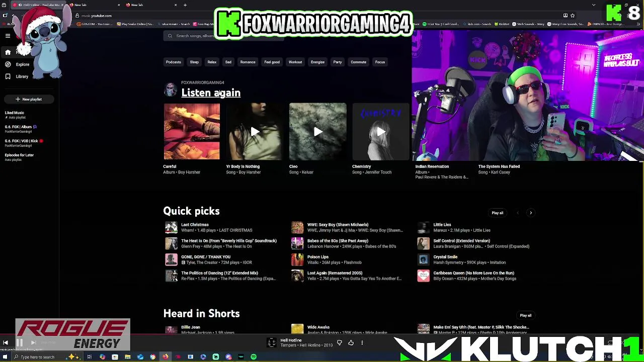Viewport: 644px width, 362px height.
Task: Play Poison Lips quick pick
Action: pyautogui.click(x=297, y=259)
